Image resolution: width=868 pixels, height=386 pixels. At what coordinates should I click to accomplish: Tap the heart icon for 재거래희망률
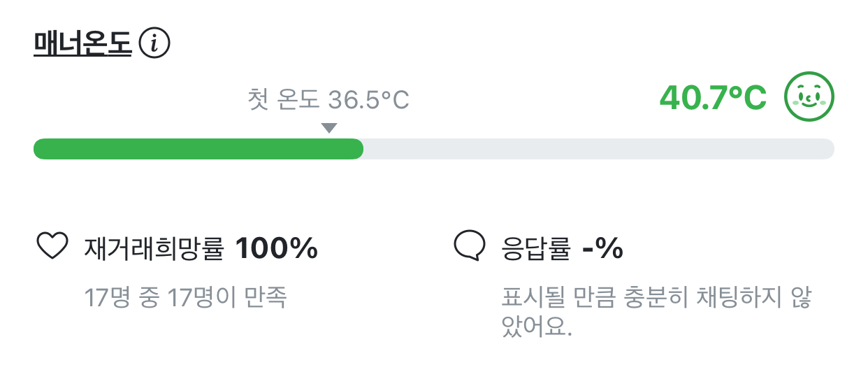click(52, 247)
